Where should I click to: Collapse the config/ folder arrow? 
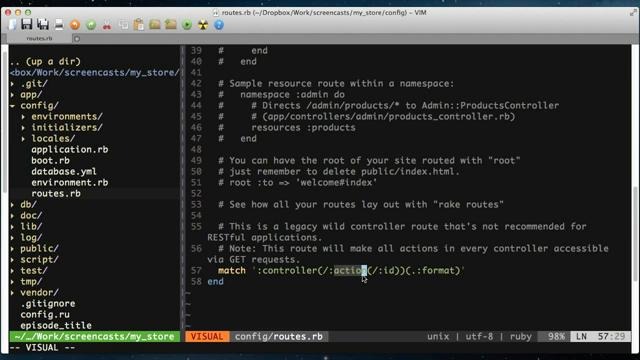tap(13, 106)
